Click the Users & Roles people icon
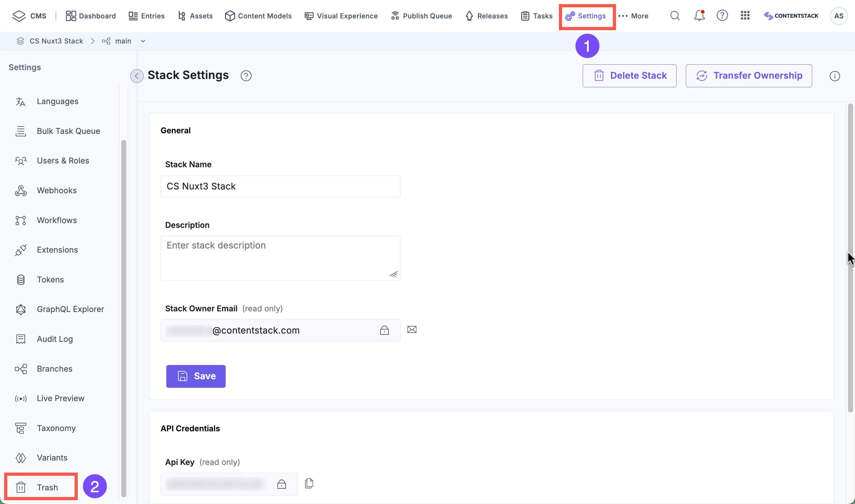This screenshot has height=504, width=855. pos(21,161)
